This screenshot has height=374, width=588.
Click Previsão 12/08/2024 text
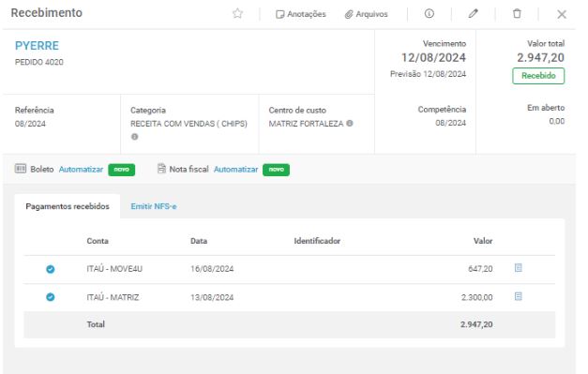point(428,74)
